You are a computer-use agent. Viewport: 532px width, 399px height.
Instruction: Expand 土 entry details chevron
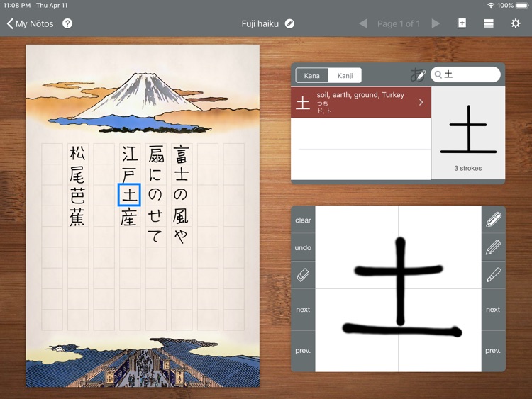[x=421, y=102]
